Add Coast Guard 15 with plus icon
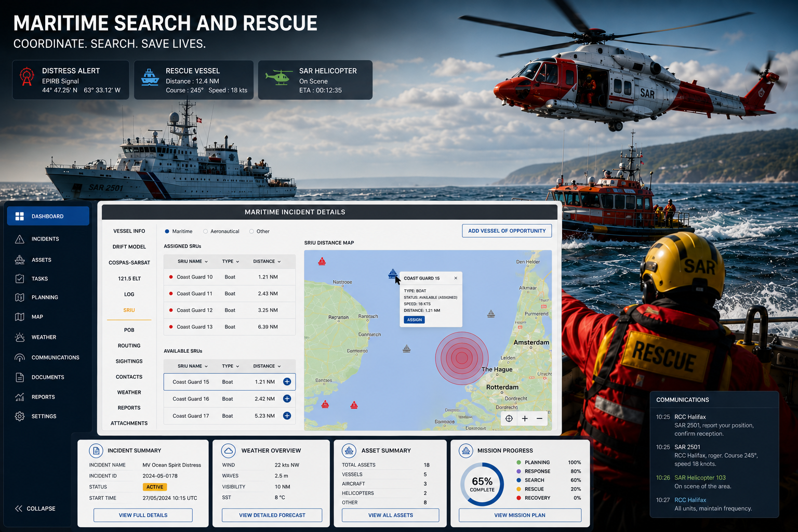The width and height of the screenshot is (798, 532). coord(287,382)
